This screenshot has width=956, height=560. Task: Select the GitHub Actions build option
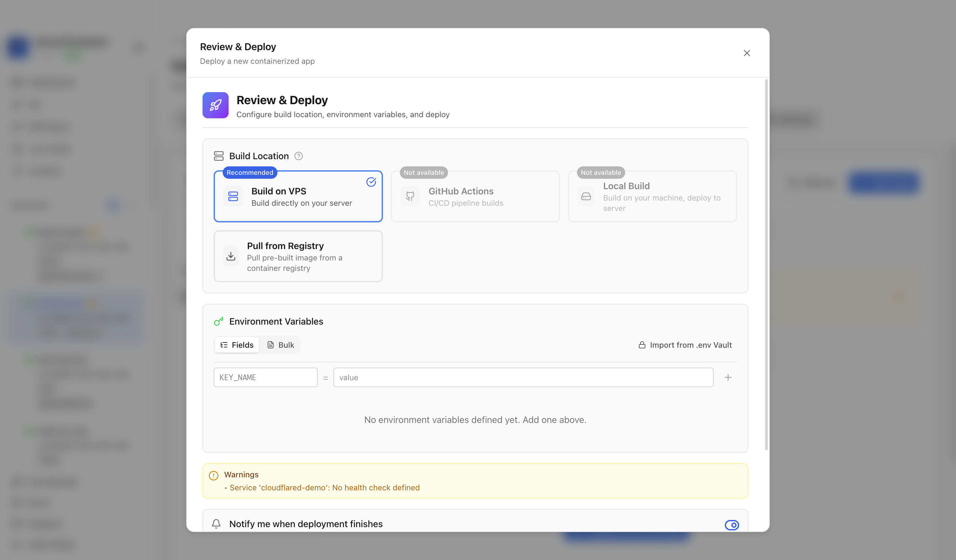tap(475, 196)
